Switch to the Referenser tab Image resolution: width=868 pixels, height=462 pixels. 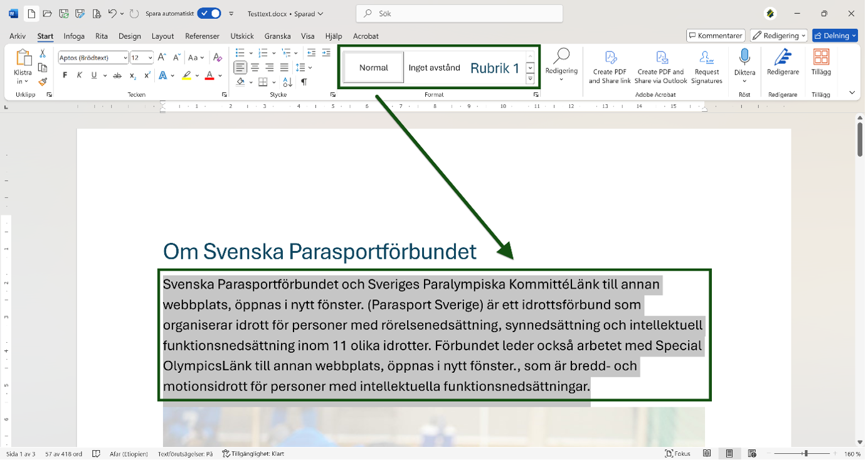click(x=203, y=36)
